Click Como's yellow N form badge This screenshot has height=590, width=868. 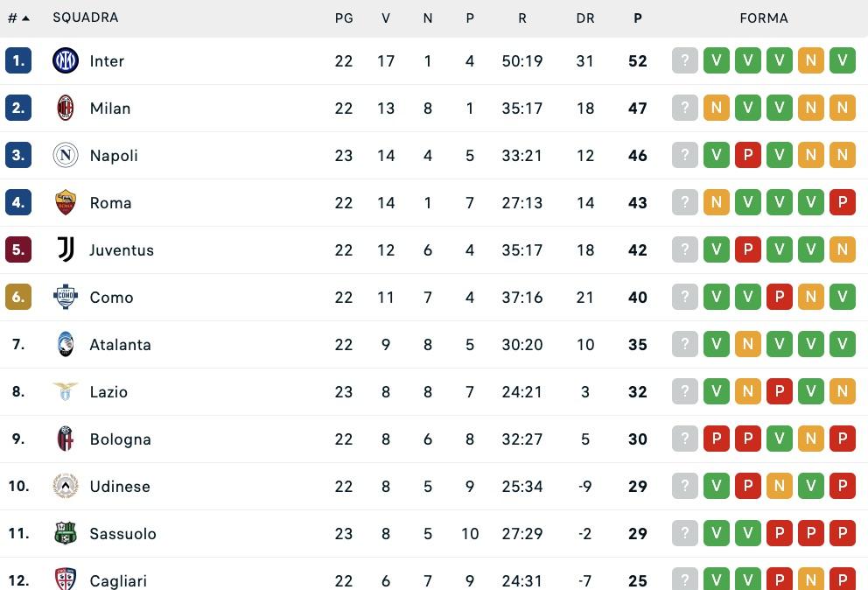(811, 297)
